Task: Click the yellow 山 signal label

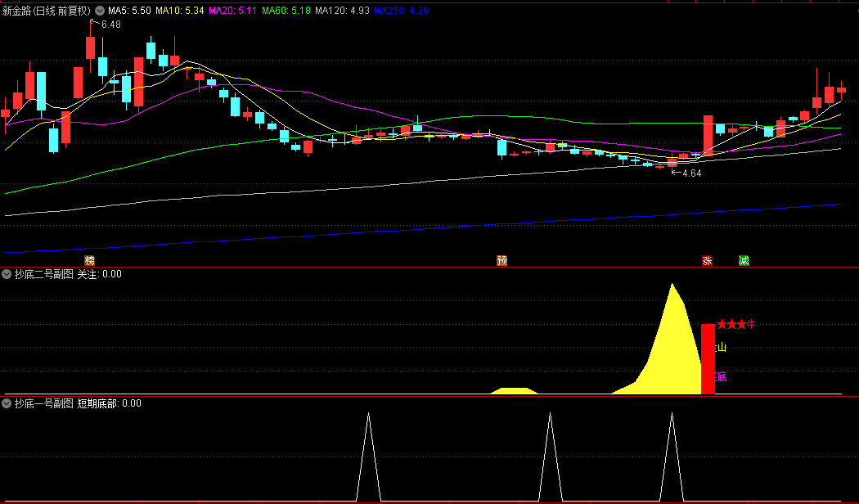Action: pyautogui.click(x=721, y=348)
